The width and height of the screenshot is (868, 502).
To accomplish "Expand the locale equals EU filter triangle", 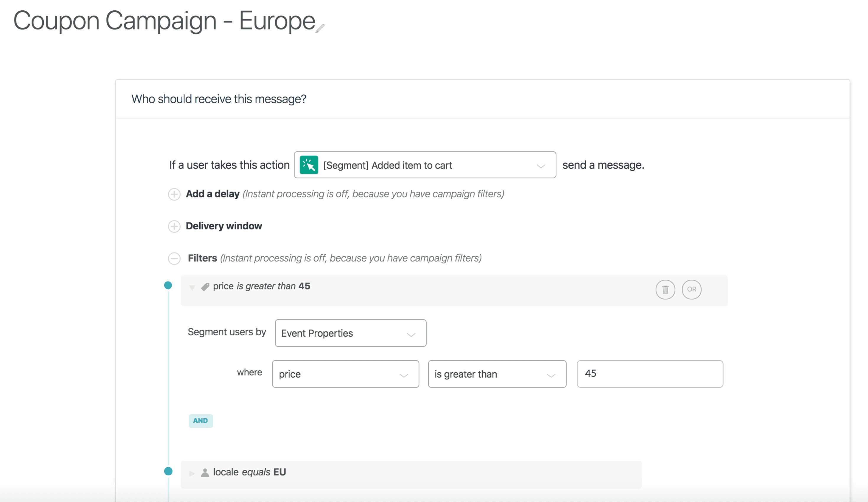I will click(192, 473).
